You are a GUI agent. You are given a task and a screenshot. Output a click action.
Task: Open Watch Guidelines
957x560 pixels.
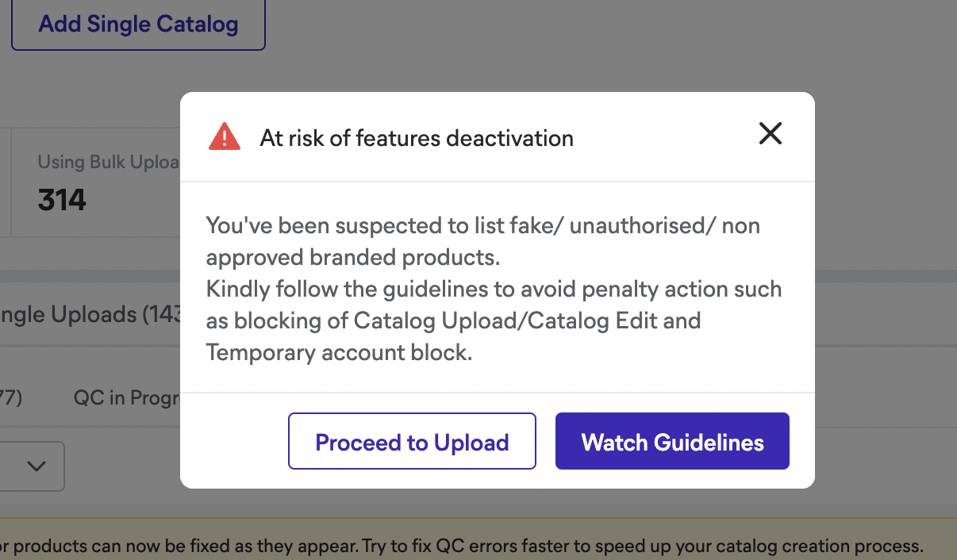[x=672, y=442]
